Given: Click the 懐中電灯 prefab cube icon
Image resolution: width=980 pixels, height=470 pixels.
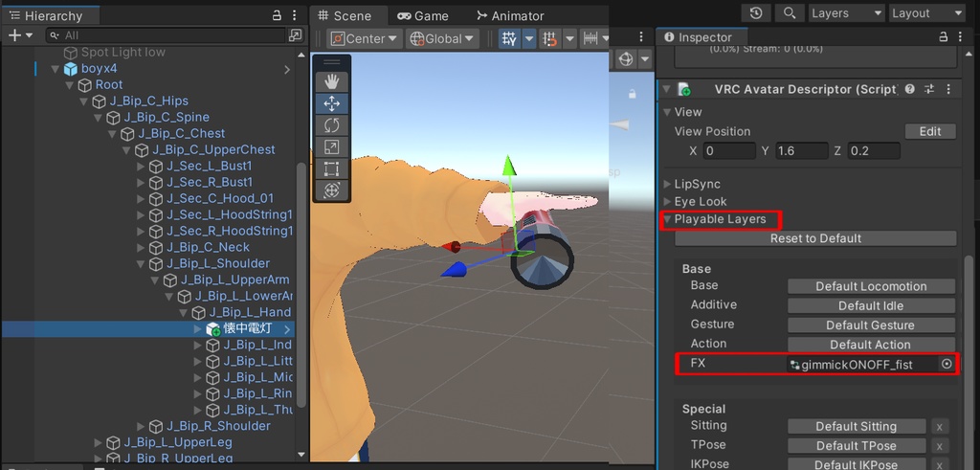Looking at the screenshot, I should click(213, 328).
